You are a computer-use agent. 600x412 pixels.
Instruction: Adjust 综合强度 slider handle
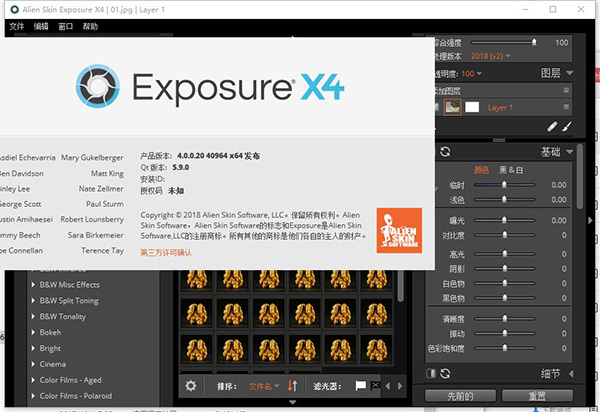click(x=534, y=42)
